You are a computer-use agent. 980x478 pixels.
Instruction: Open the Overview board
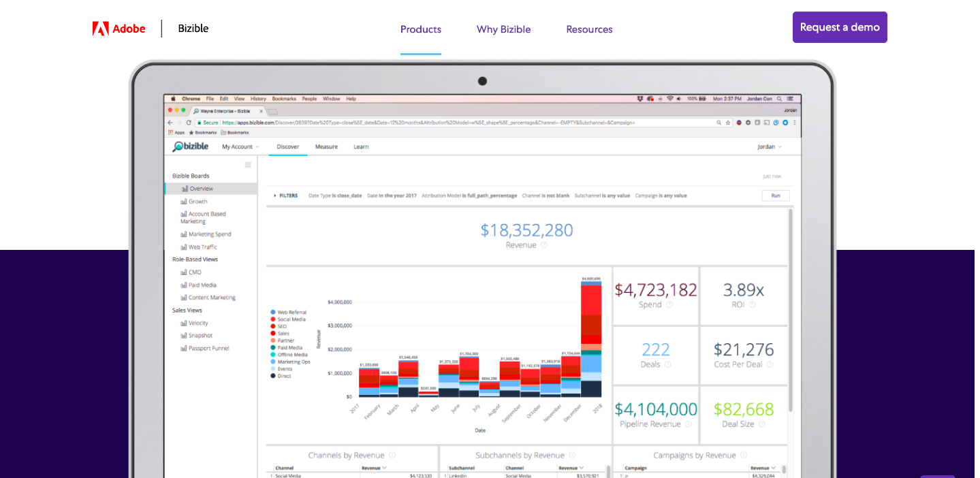click(211, 189)
